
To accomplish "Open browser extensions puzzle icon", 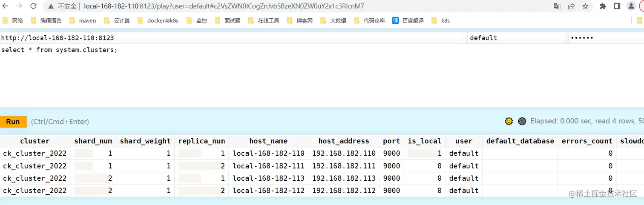I will pos(603,6).
